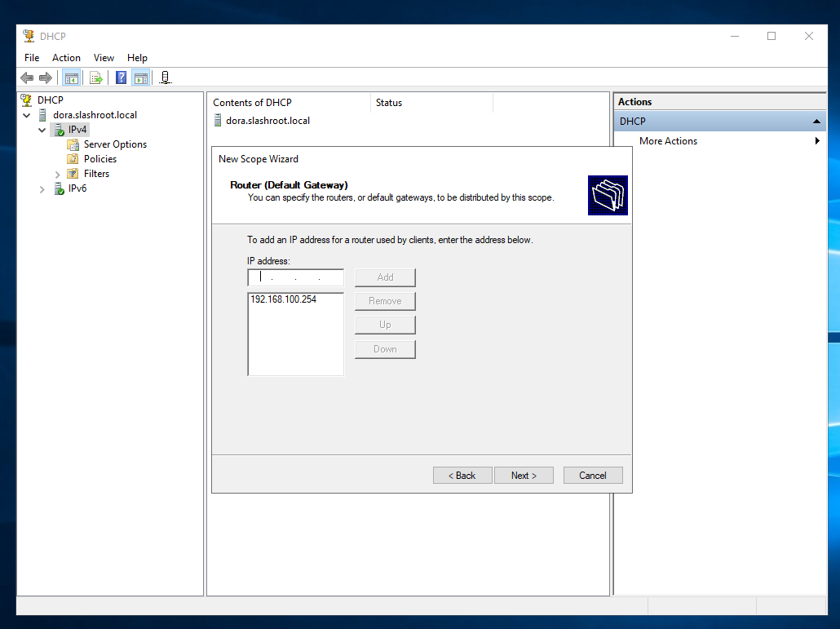Click the Show/Hide Console Tree toolbar icon

72,78
